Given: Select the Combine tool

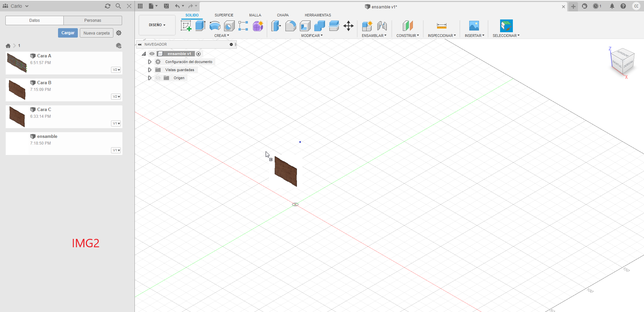Looking at the screenshot, I should (x=320, y=26).
